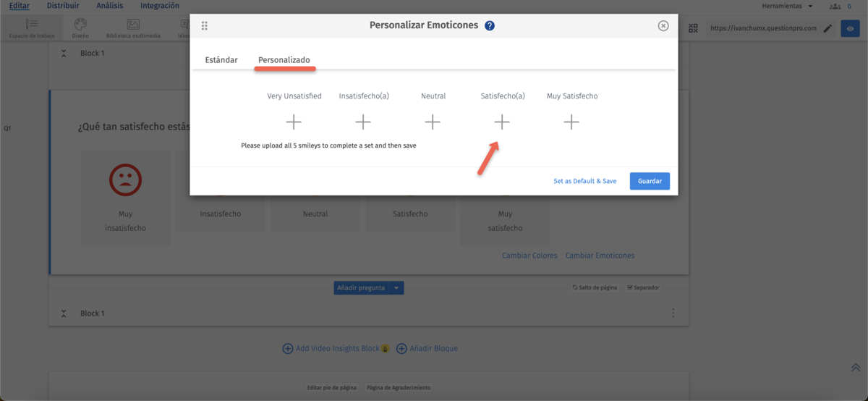Image resolution: width=868 pixels, height=401 pixels.
Task: Click the pencil icon to edit URL
Action: click(x=827, y=28)
